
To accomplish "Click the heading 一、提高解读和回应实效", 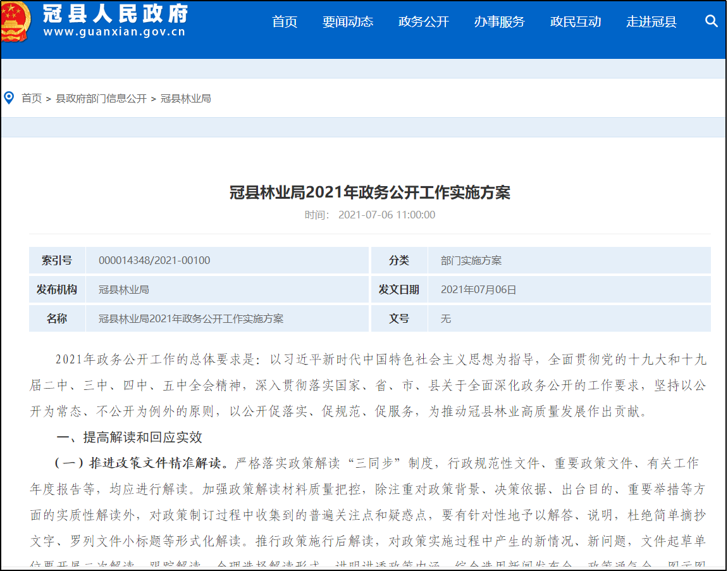I will click(130, 437).
